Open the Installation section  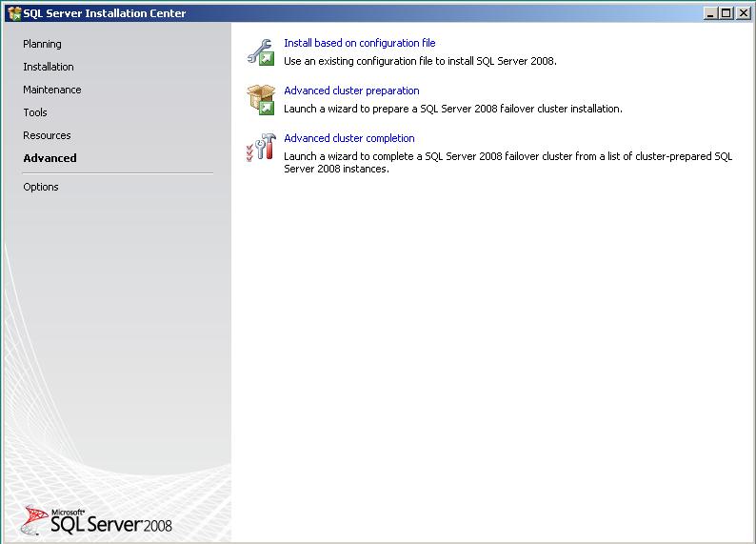[x=49, y=67]
